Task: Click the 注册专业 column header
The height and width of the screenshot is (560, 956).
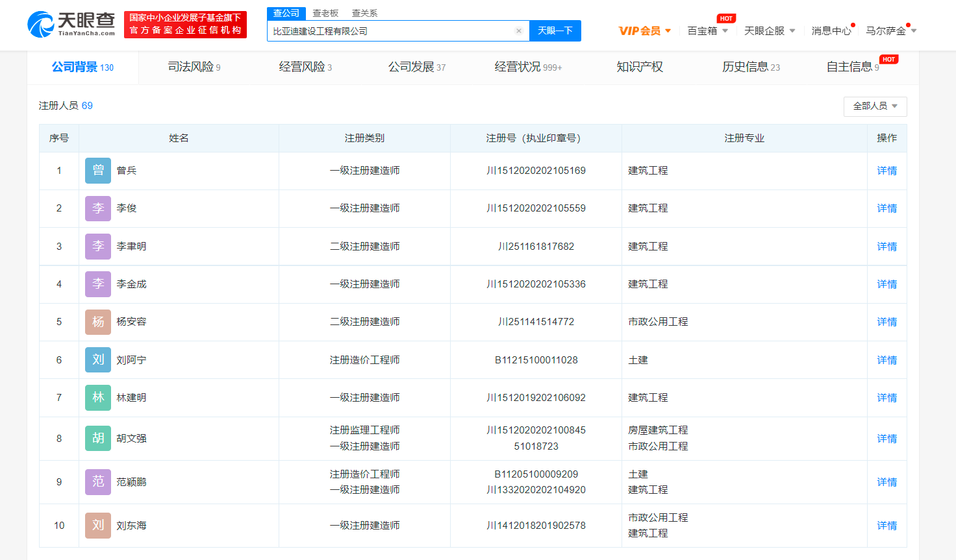Action: (x=744, y=138)
